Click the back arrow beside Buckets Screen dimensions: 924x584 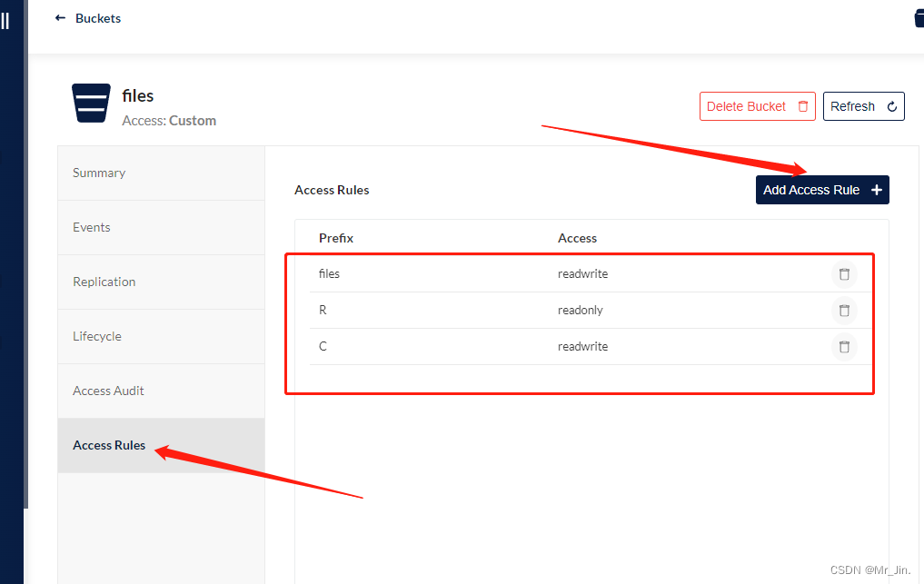click(x=61, y=18)
